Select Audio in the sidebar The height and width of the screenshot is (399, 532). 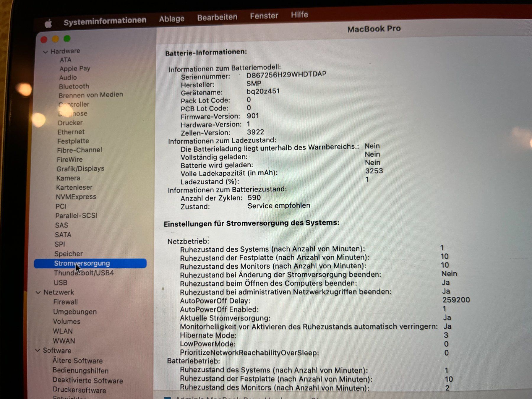point(68,77)
